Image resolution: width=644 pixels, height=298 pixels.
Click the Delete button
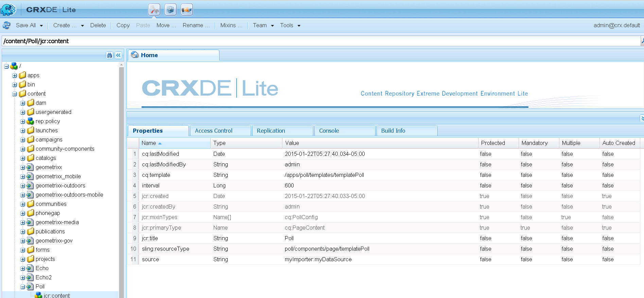click(x=98, y=25)
